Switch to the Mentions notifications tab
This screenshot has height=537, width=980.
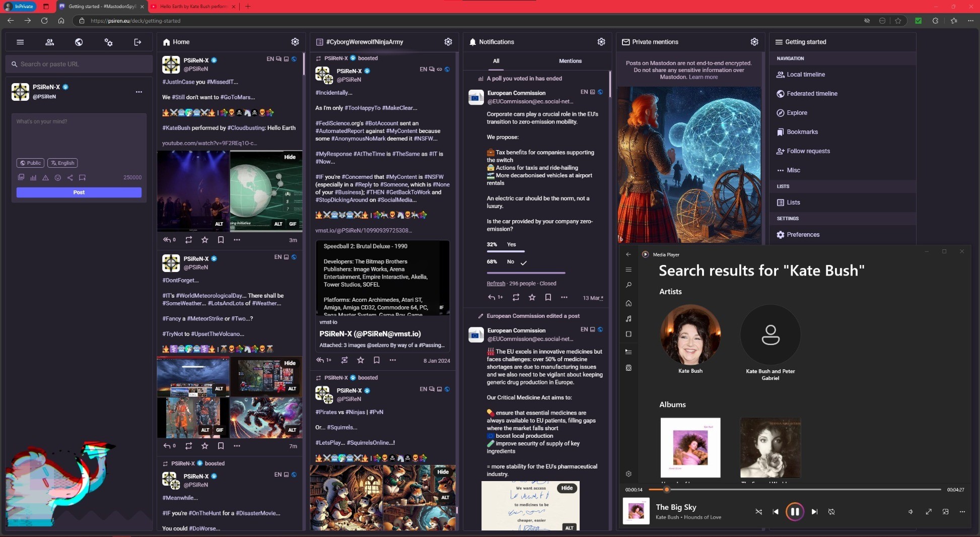[570, 61]
